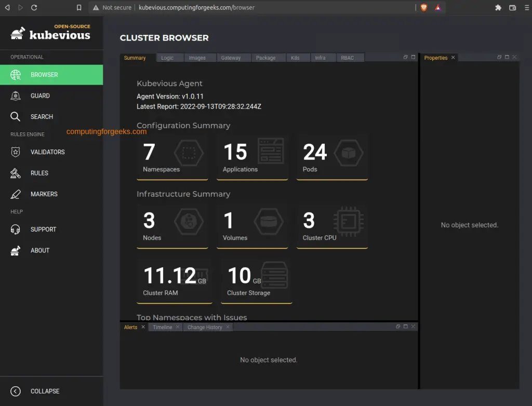Viewport: 532px width, 406px height.
Task: Open the ABOUT label
Action: (40, 251)
